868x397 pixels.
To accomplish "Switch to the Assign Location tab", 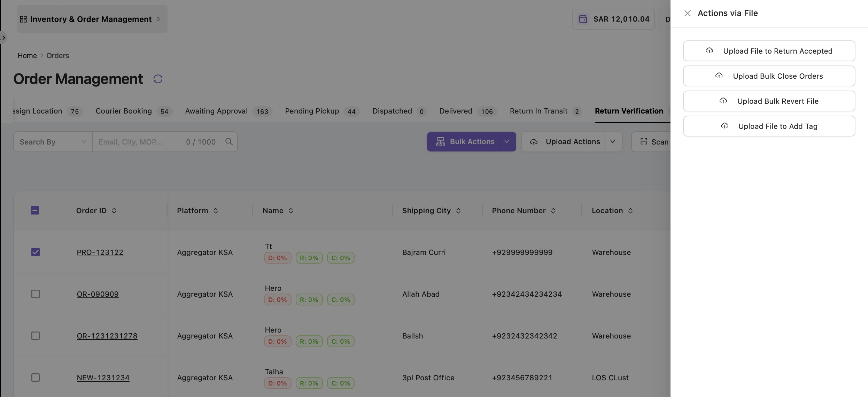I will [x=48, y=111].
